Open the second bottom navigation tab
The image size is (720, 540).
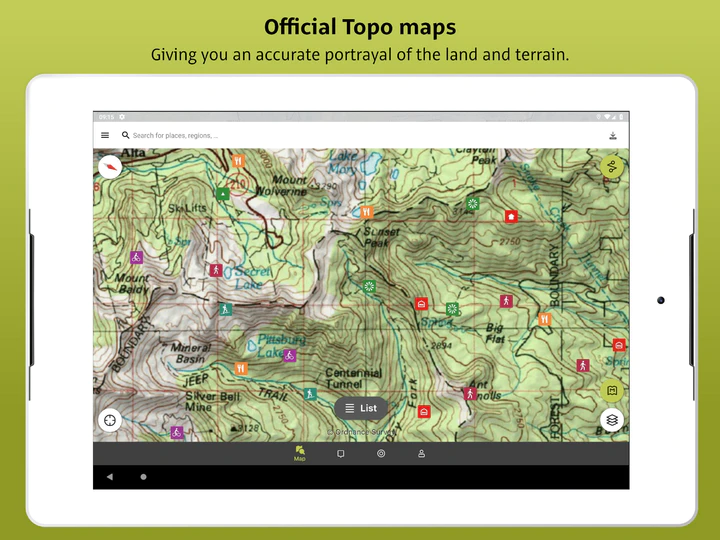[x=340, y=454]
